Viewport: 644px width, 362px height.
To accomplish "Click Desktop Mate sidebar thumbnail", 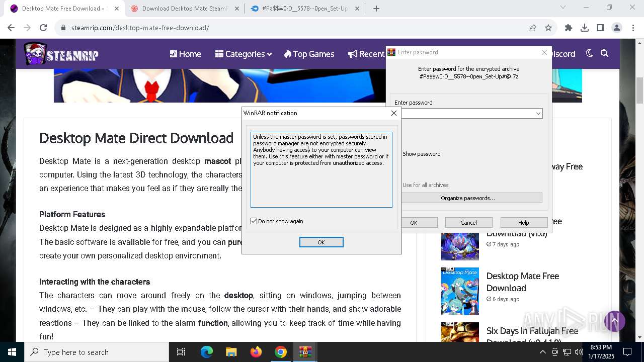I will point(460,291).
